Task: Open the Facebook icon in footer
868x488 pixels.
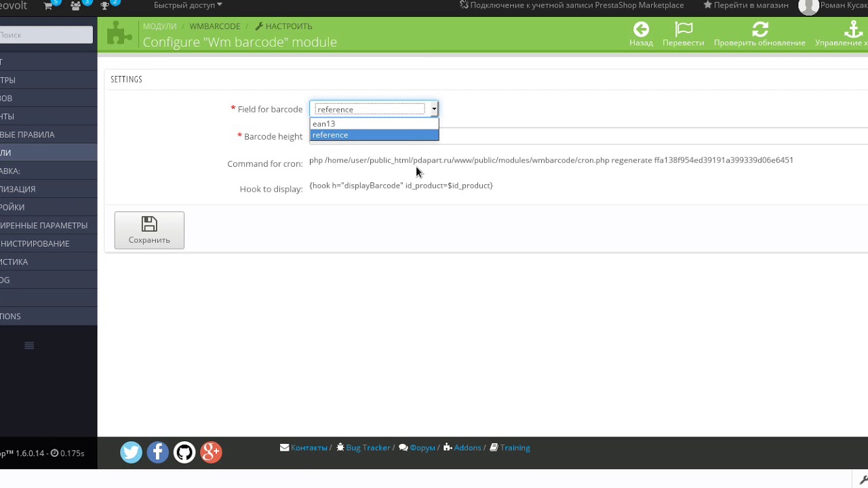Action: [157, 452]
